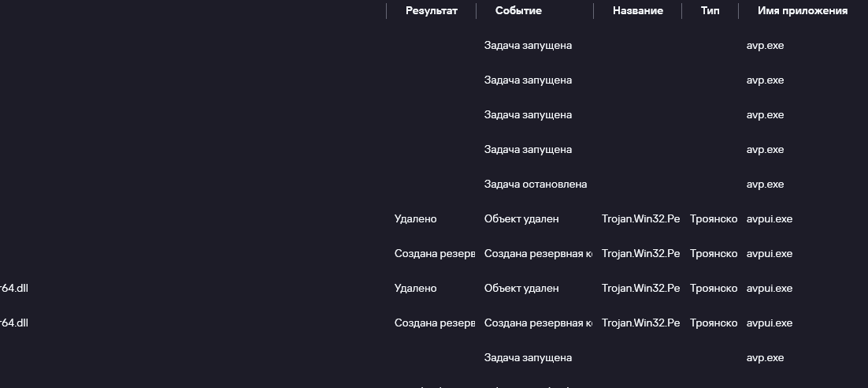Screen dimensions: 868x388
Task: Click the Тип column header
Action: [x=710, y=11]
